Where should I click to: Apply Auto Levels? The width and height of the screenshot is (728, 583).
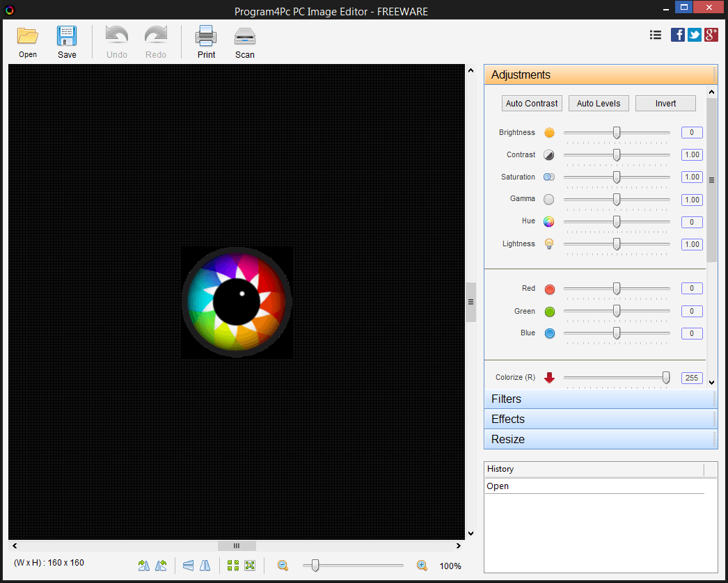[599, 104]
